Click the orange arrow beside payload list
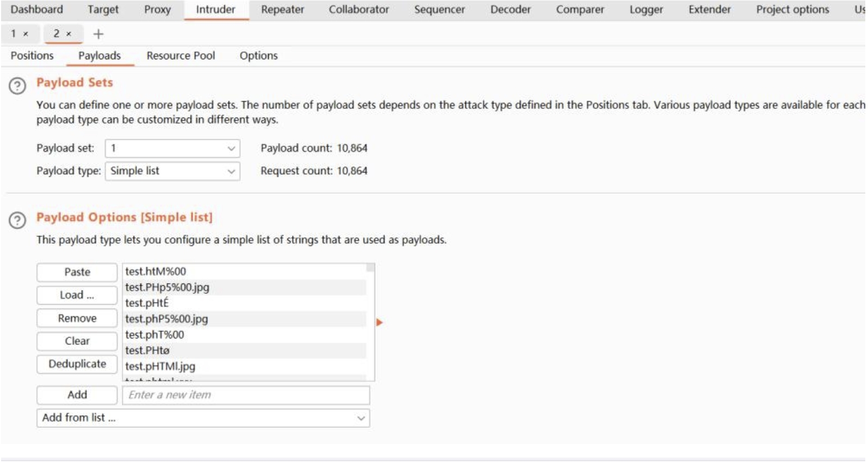The image size is (868, 462). pyautogui.click(x=379, y=323)
